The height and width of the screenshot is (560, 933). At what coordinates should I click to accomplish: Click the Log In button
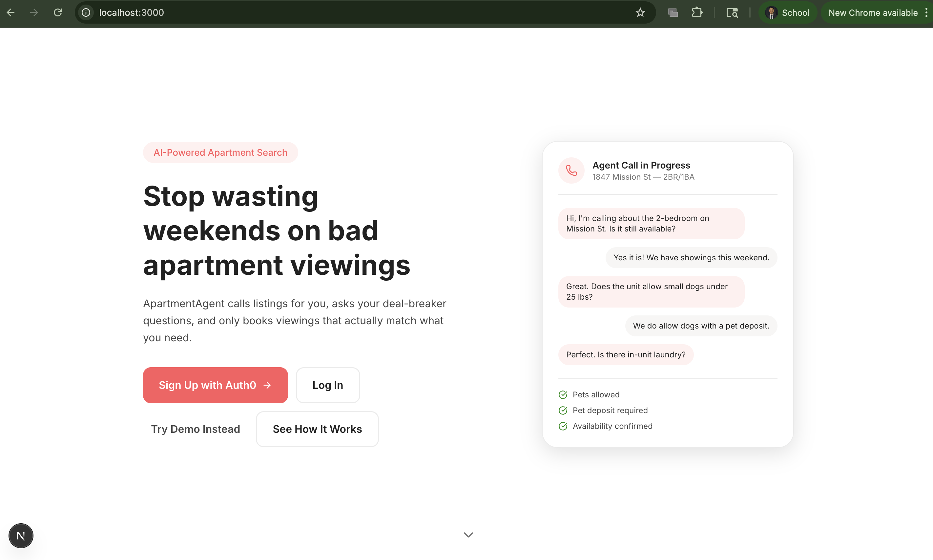(327, 385)
